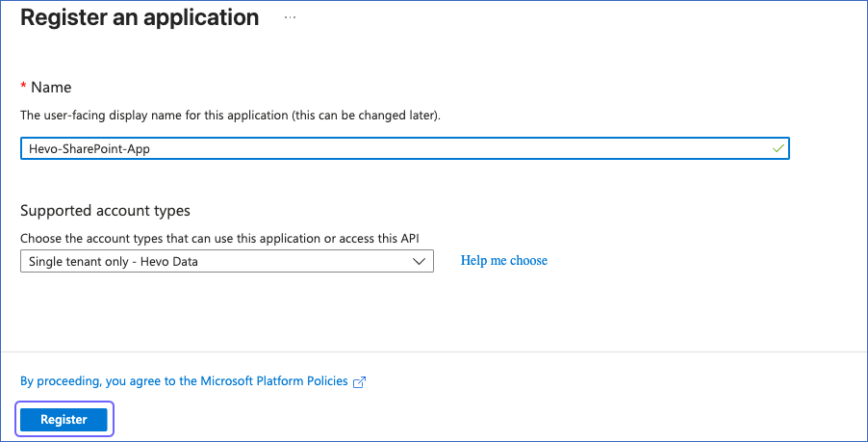This screenshot has height=442, width=868.
Task: Click the required Name label
Action: pos(46,88)
